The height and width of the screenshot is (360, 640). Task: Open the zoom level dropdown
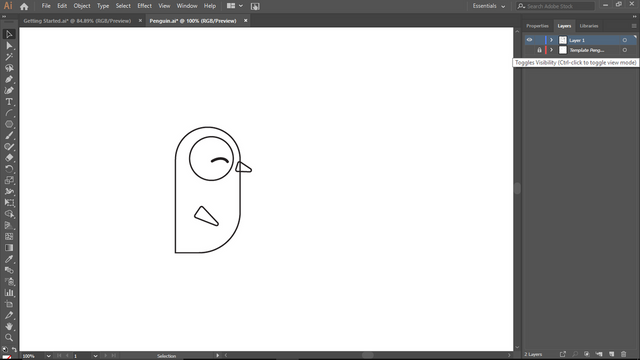point(49,356)
